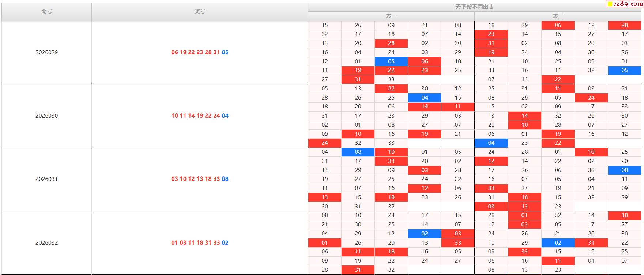
Task: Click blue 05 cell in 表一 for 2026029
Action: pyautogui.click(x=391, y=62)
